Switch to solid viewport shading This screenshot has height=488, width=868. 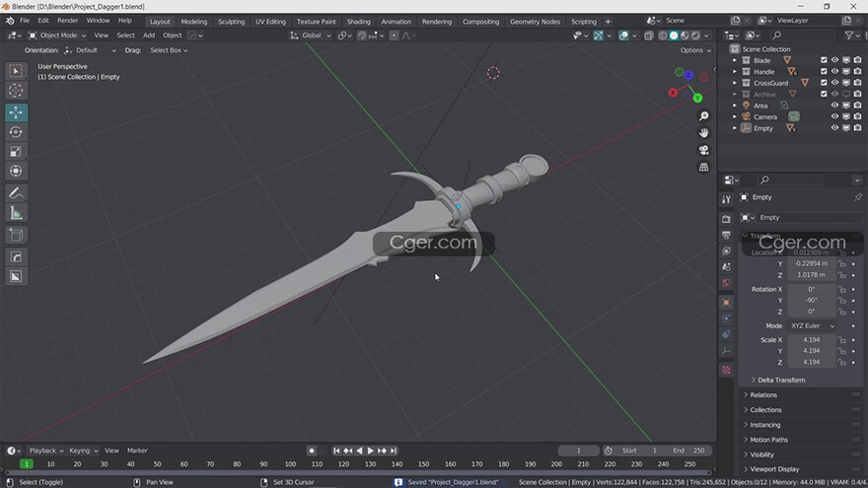tap(674, 35)
